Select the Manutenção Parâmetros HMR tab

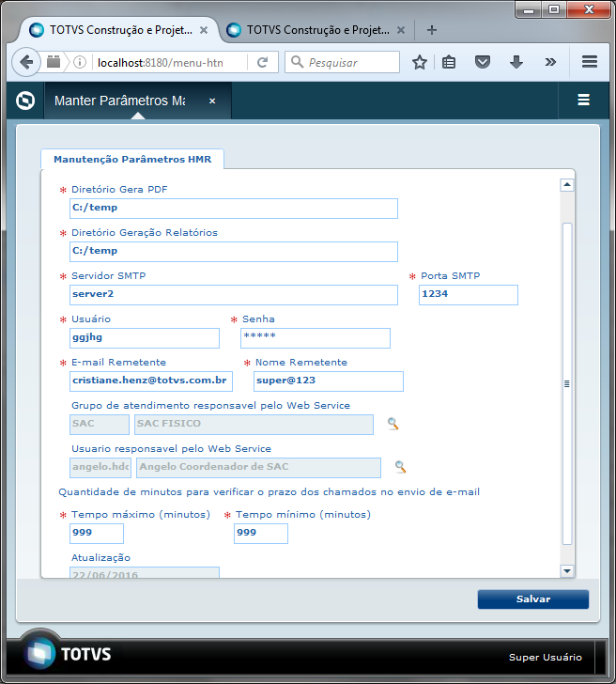point(132,159)
